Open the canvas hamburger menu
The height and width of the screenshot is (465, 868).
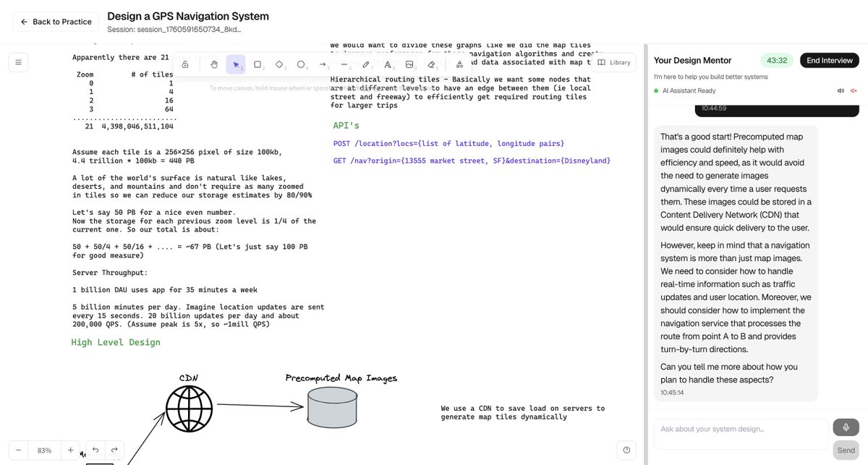point(19,63)
